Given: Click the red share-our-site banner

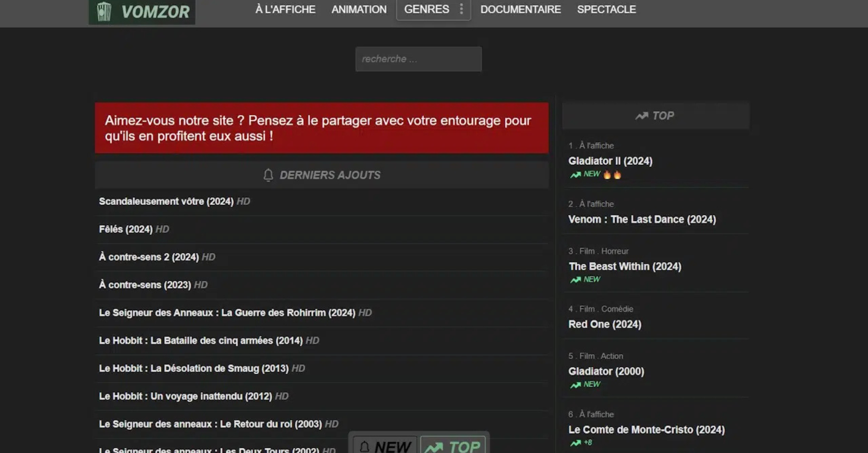Looking at the screenshot, I should [x=321, y=128].
